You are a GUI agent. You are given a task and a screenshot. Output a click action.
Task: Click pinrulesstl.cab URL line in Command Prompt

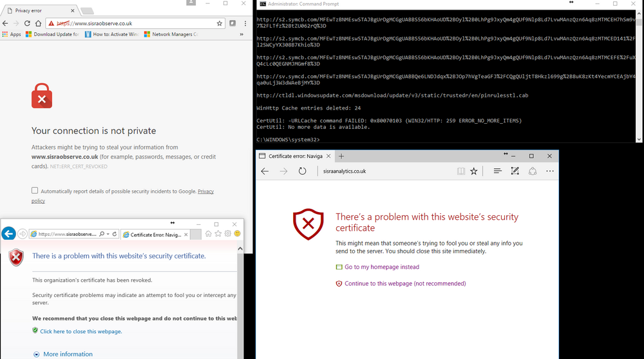pos(392,95)
